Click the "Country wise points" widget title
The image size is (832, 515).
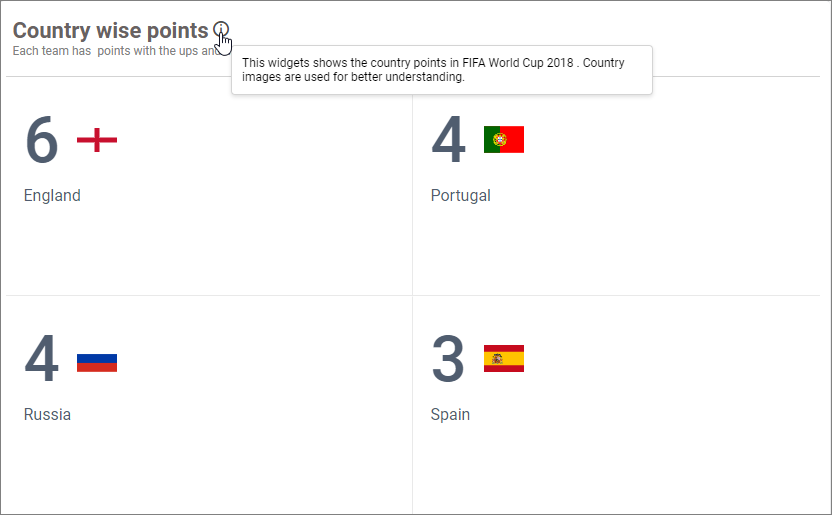click(x=110, y=31)
